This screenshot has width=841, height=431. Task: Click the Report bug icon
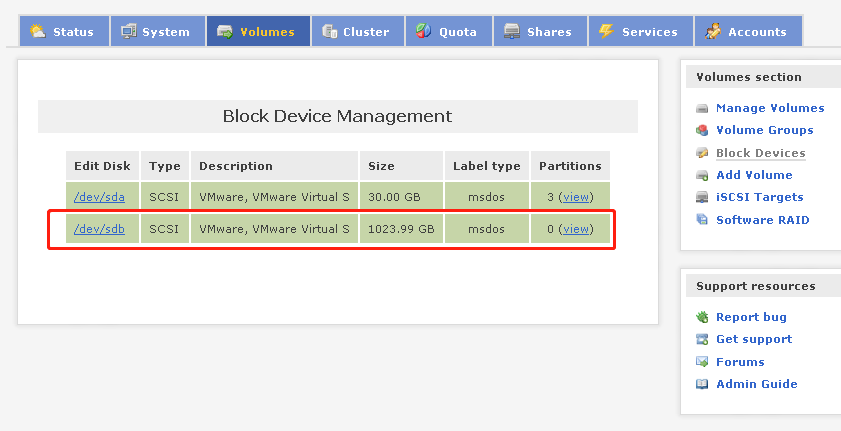click(703, 317)
